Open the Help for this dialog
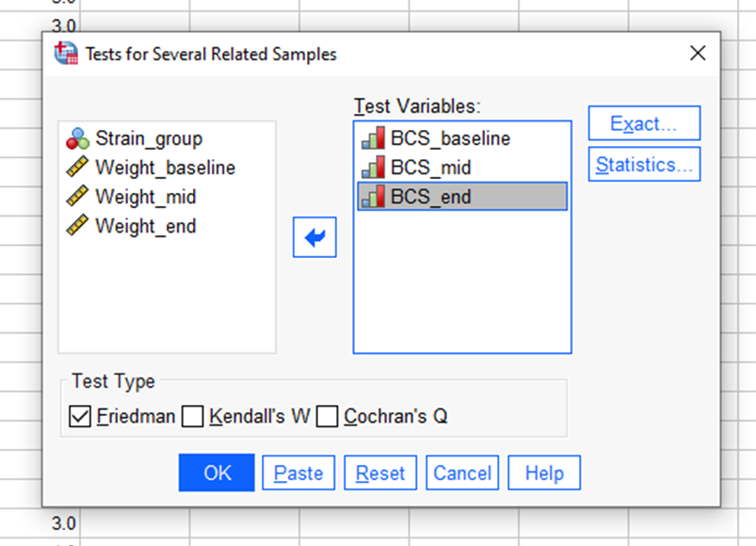756x546 pixels. pyautogui.click(x=543, y=473)
